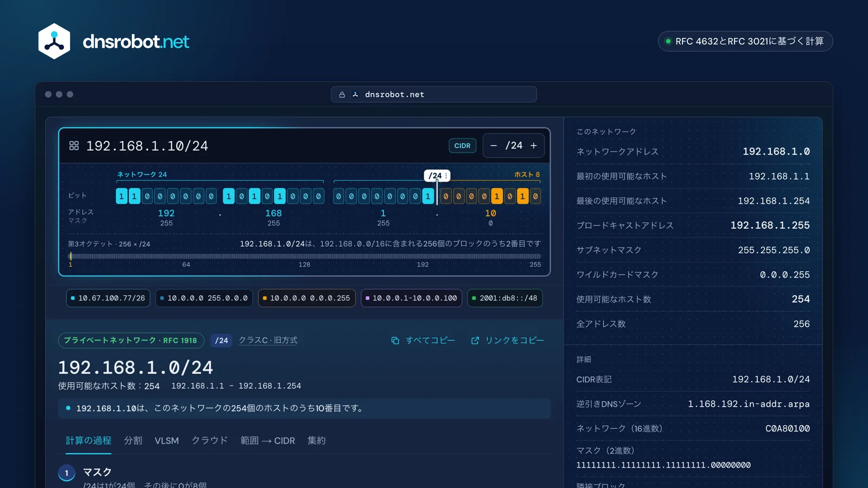Toggle the CIDR mode badge

[x=462, y=146]
